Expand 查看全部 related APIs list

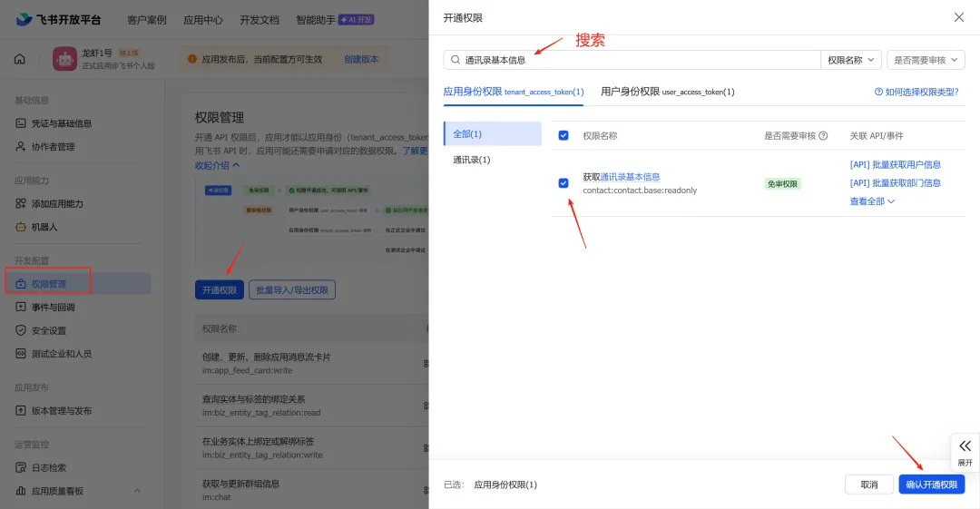(x=872, y=201)
